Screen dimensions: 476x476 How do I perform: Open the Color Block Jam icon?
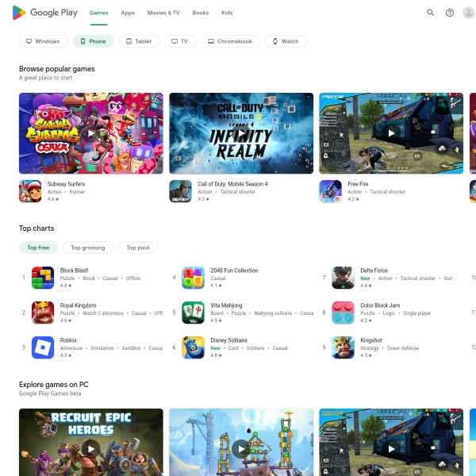click(x=343, y=313)
